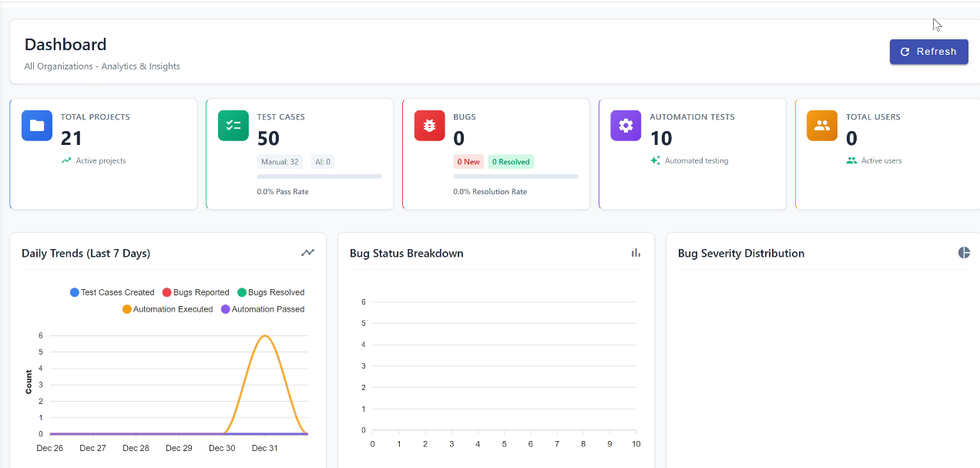Screen dimensions: 980x468
Task: Click the pie chart icon on Bug Severity Distribution
Action: coord(964,252)
